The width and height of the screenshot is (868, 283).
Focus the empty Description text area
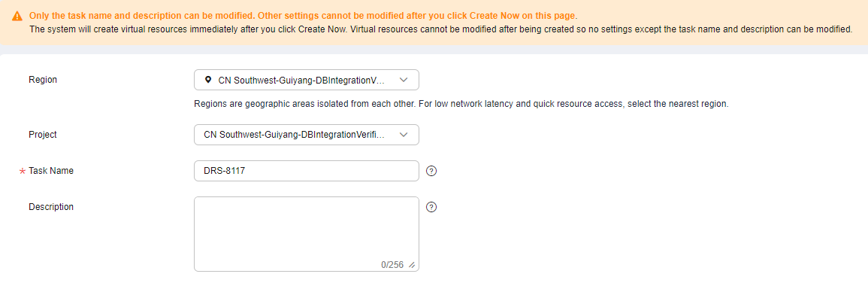[x=306, y=233]
